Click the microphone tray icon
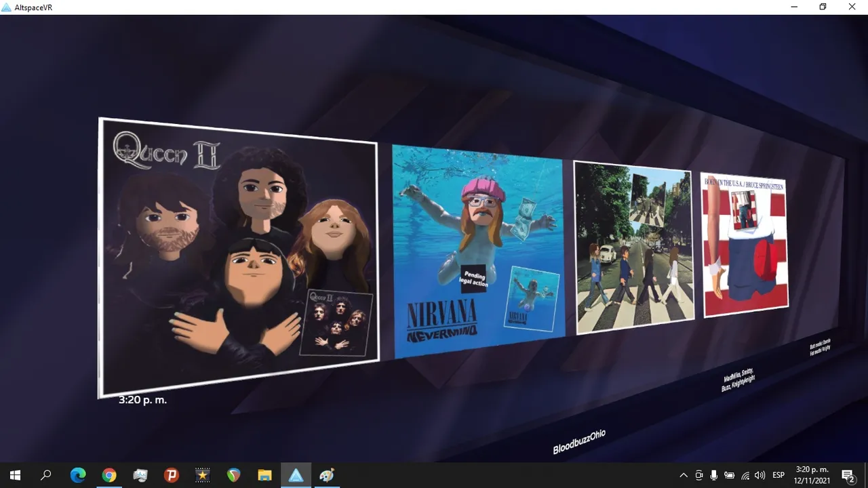Viewport: 868px width, 488px height. tap(714, 475)
